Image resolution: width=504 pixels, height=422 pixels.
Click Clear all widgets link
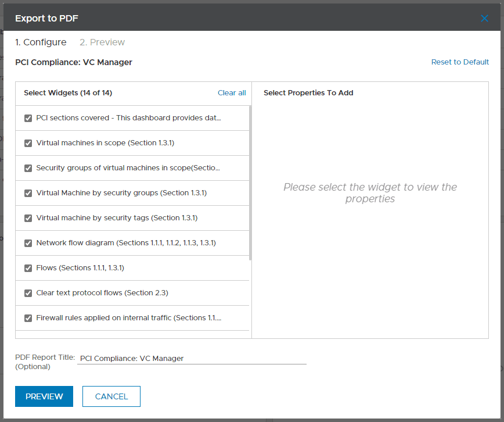point(232,93)
